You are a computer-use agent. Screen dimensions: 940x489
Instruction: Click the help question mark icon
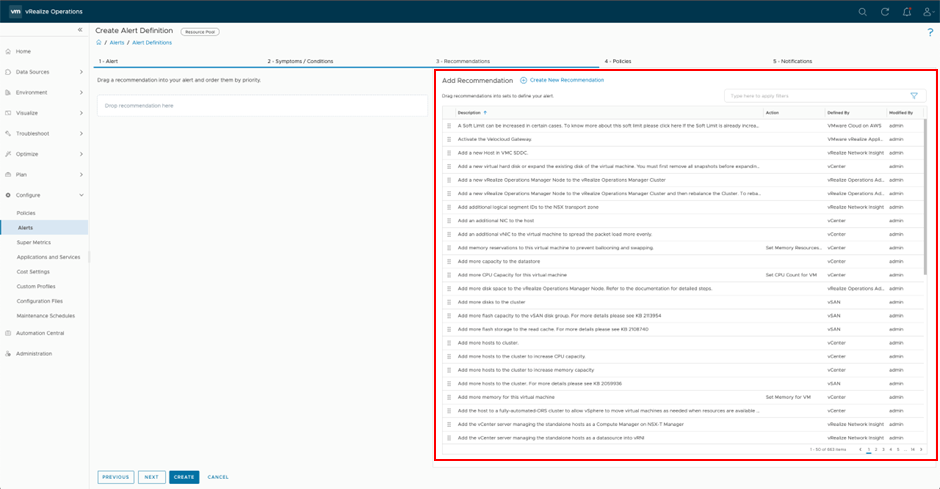point(930,32)
